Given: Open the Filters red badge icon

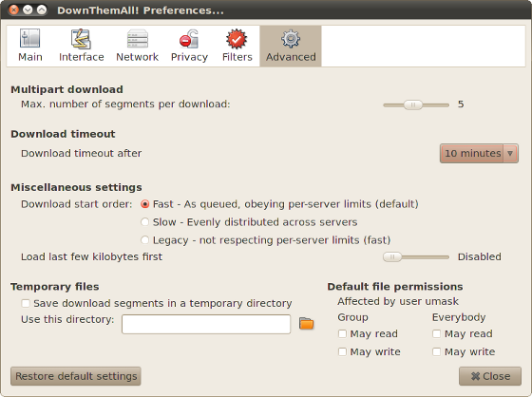Looking at the screenshot, I should tap(237, 39).
